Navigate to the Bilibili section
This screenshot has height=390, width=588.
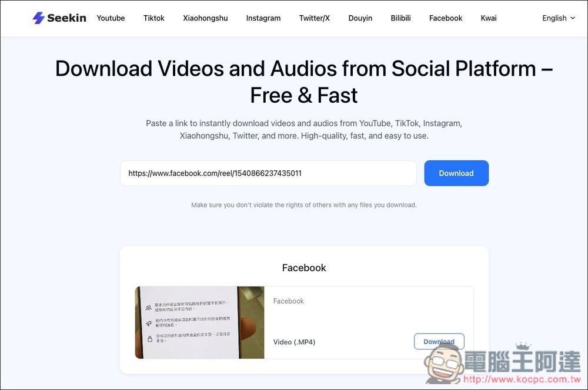click(x=400, y=18)
